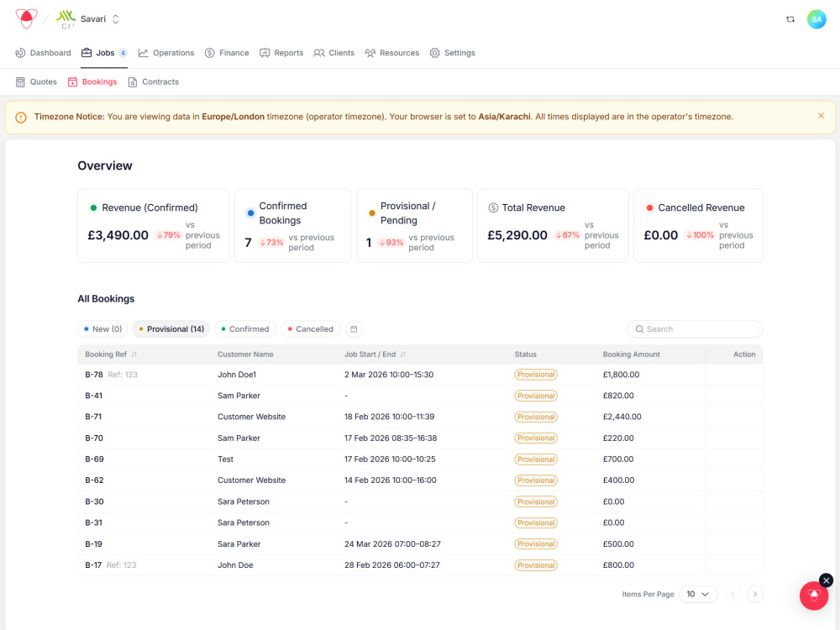Screen dimensions: 840x630
Task: Click the £2,440.00 booking amount
Action: (622, 417)
